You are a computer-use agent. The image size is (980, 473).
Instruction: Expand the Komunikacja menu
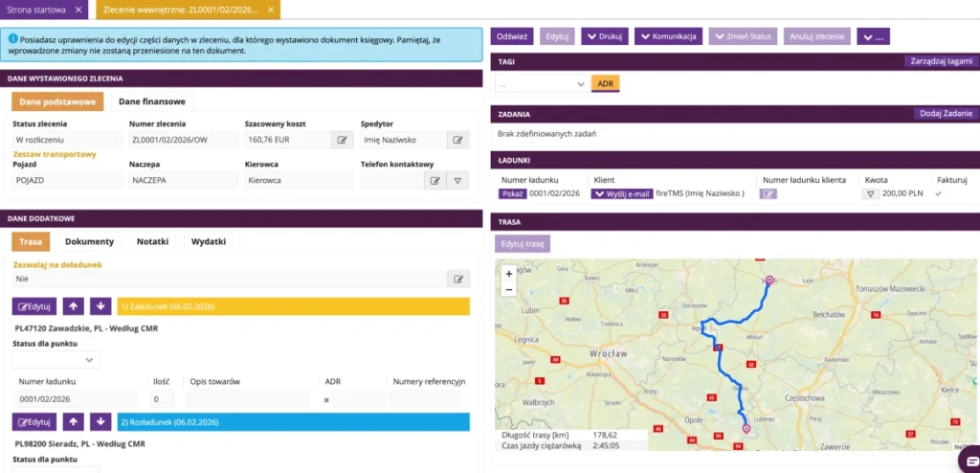pos(669,36)
